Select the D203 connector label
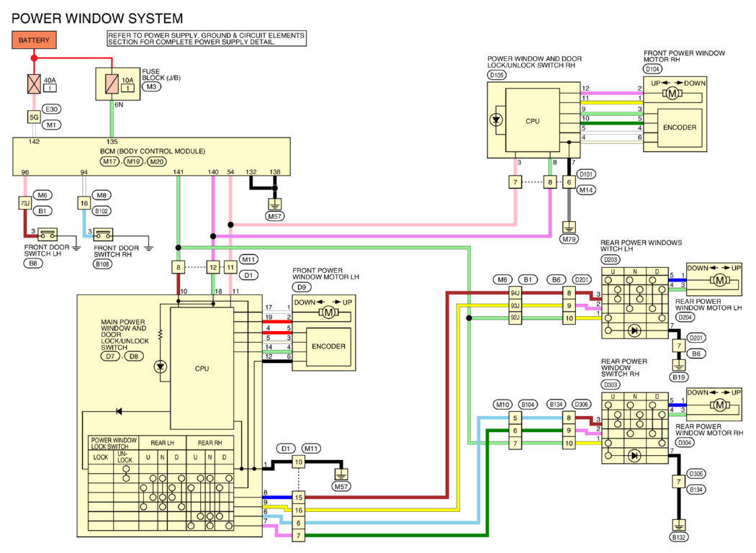The height and width of the screenshot is (553, 756). point(611,259)
